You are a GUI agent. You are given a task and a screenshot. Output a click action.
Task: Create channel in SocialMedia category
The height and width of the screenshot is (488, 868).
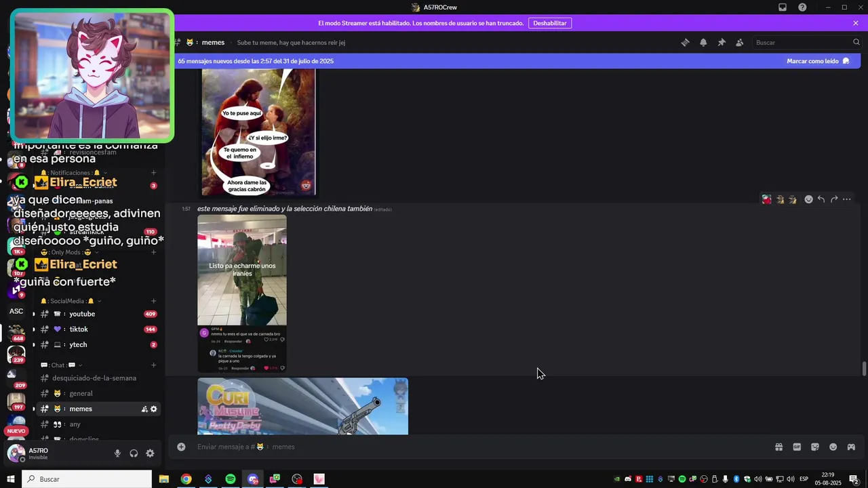coord(154,301)
